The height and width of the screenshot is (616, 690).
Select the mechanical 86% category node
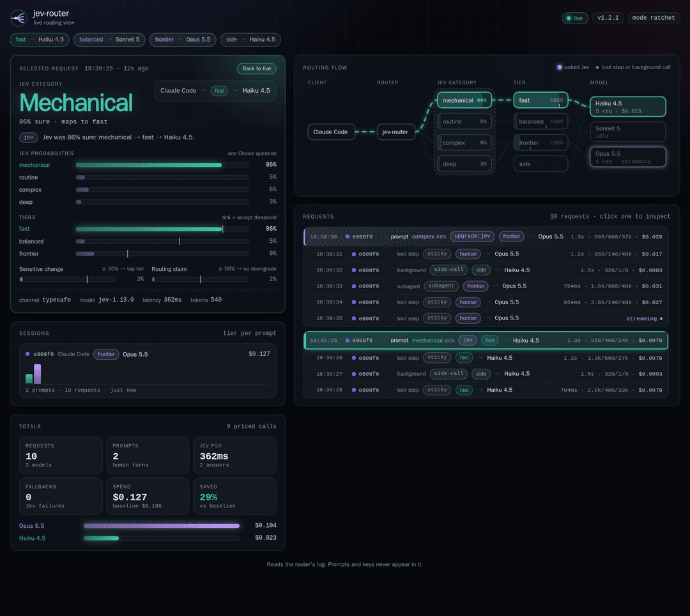(x=464, y=100)
